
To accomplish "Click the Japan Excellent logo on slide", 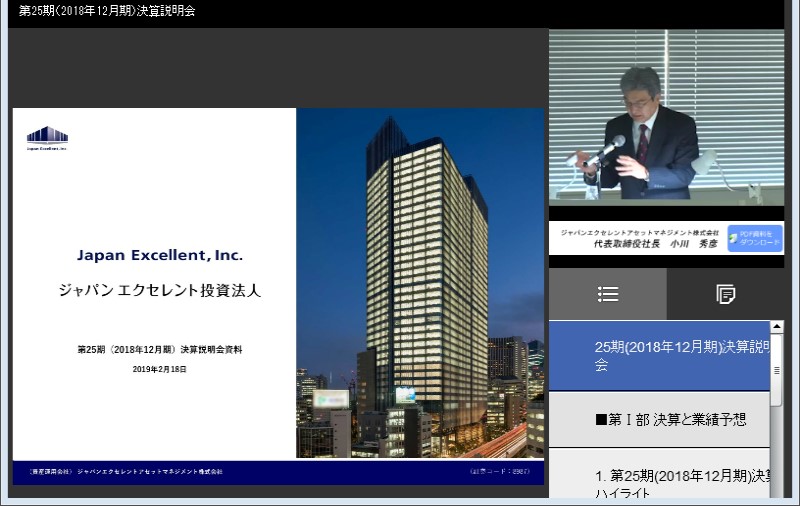I will pos(47,138).
